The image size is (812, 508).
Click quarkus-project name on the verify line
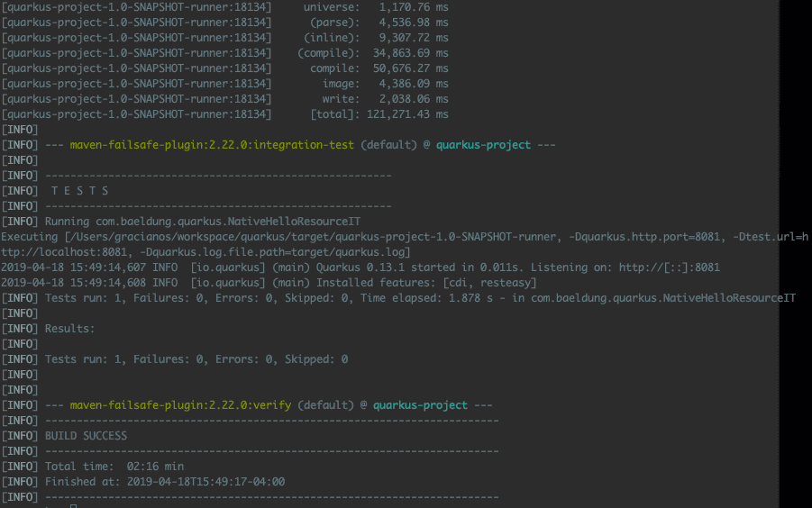[x=420, y=405]
